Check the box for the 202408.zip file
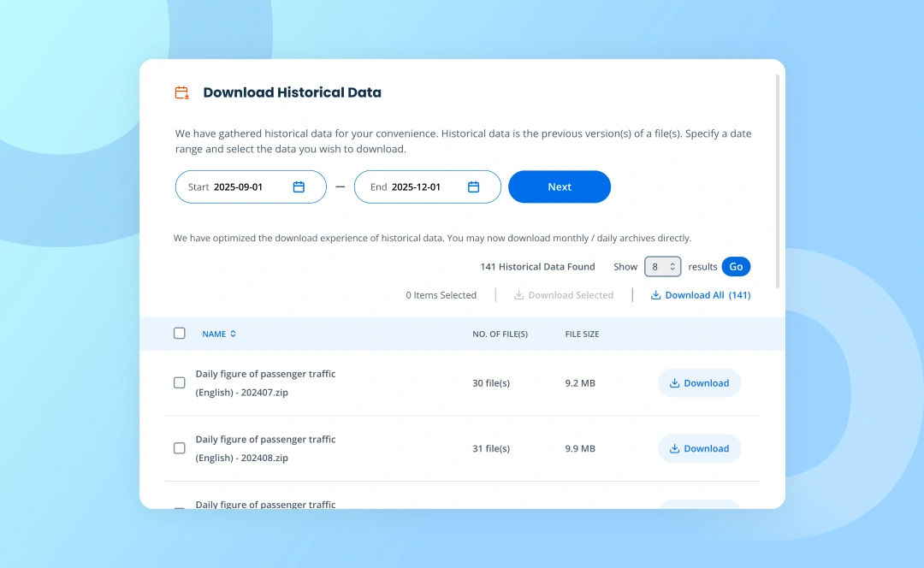 180,447
